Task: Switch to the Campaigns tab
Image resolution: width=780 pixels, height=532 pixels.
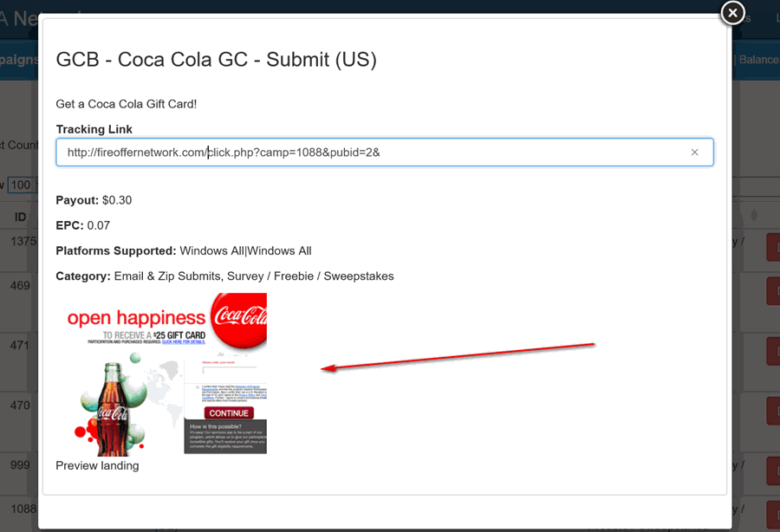Action: (19, 60)
